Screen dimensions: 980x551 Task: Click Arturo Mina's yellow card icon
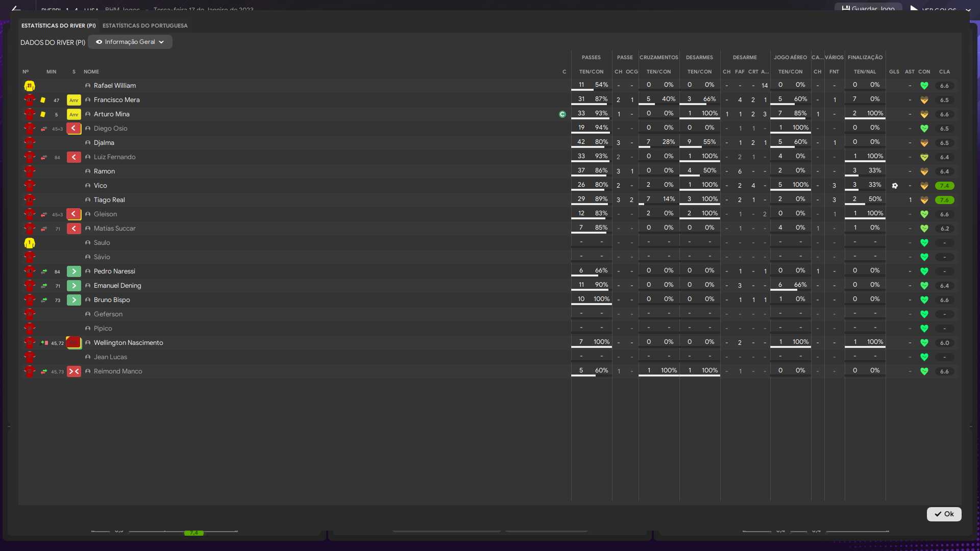[43, 114]
